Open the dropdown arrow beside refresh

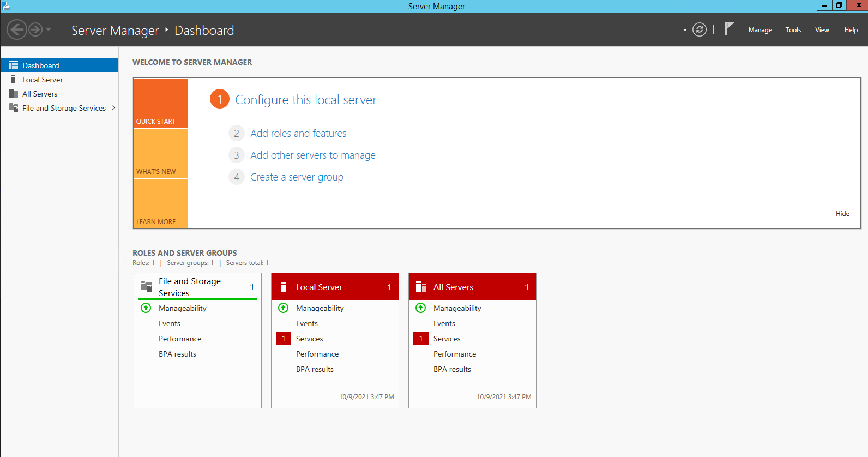[685, 30]
